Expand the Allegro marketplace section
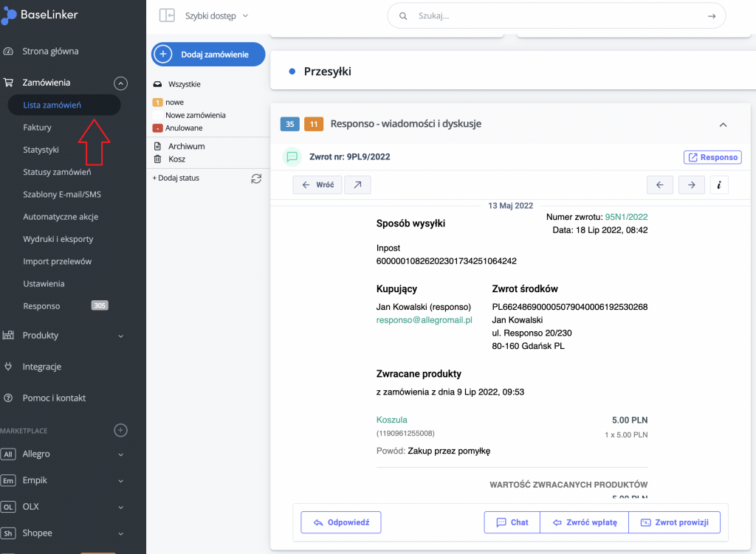This screenshot has width=756, height=554. point(121,454)
